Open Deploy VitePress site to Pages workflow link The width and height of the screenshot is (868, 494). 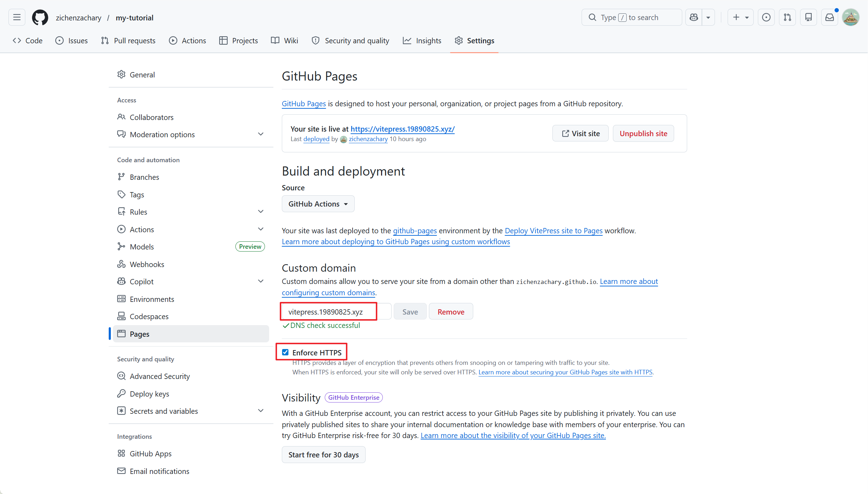coord(553,230)
